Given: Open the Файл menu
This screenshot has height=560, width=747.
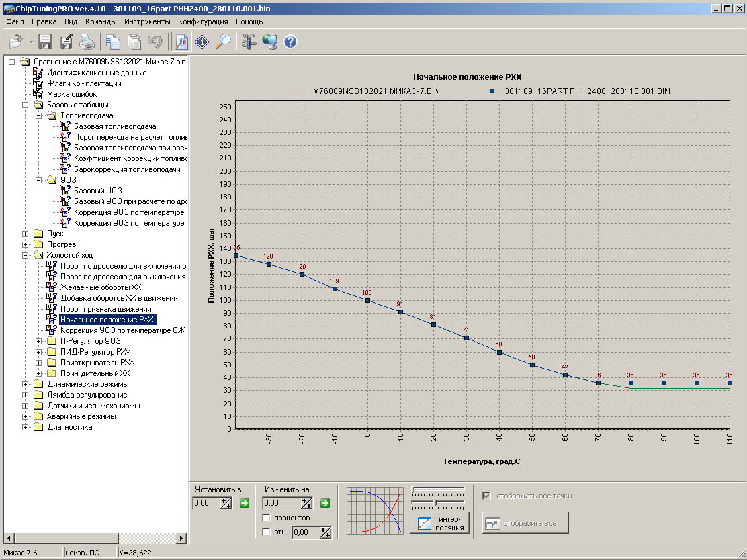Looking at the screenshot, I should [x=15, y=21].
